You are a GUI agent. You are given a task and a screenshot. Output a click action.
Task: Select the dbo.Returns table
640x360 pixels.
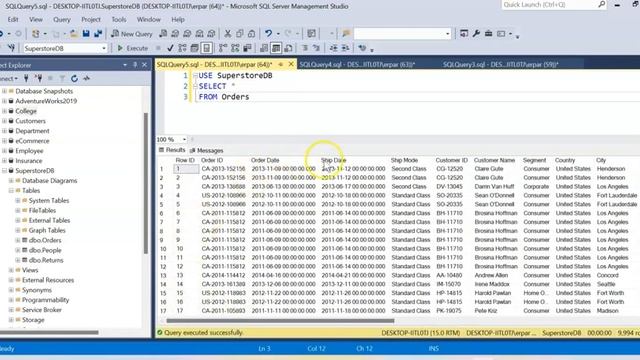(46, 260)
